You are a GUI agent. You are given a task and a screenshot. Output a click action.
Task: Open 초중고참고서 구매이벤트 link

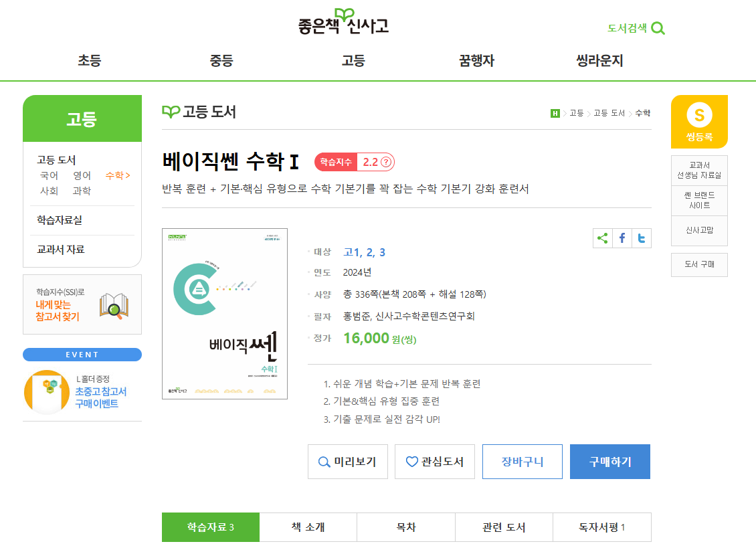(x=101, y=397)
